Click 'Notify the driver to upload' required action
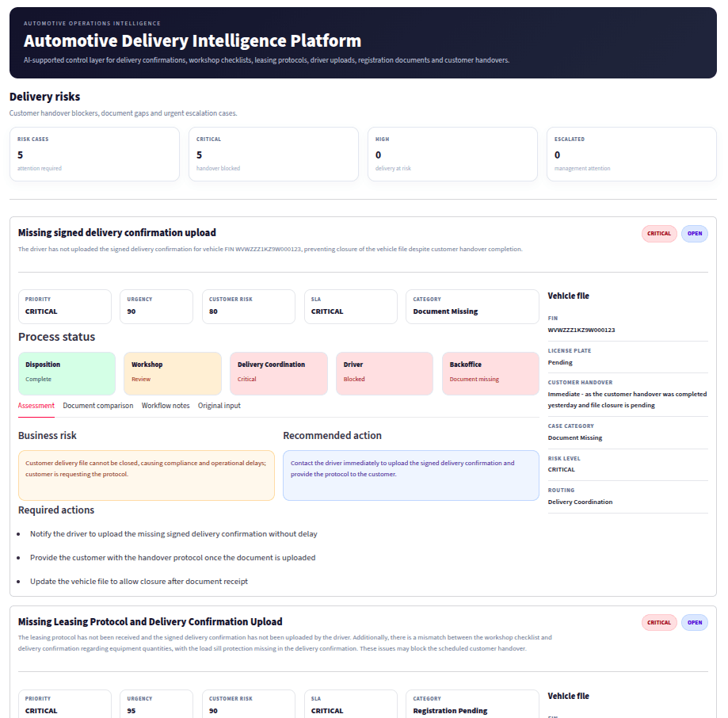728x718 pixels. coord(173,534)
